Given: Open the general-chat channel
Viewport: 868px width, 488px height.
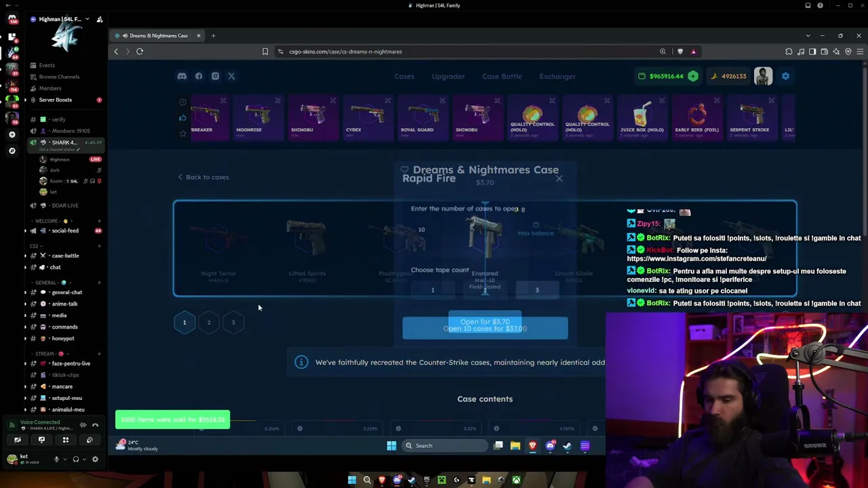Looking at the screenshot, I should [66, 293].
